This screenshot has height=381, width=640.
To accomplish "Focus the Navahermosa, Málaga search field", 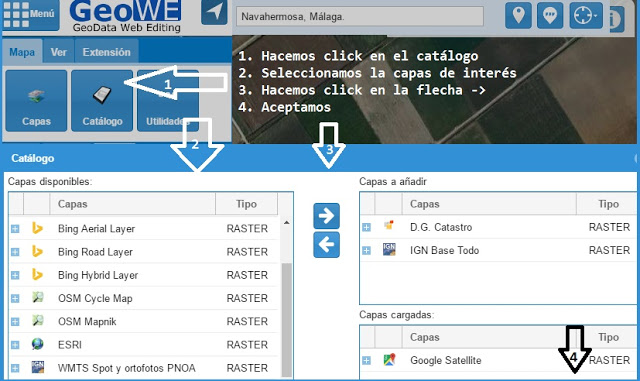I will pyautogui.click(x=360, y=17).
